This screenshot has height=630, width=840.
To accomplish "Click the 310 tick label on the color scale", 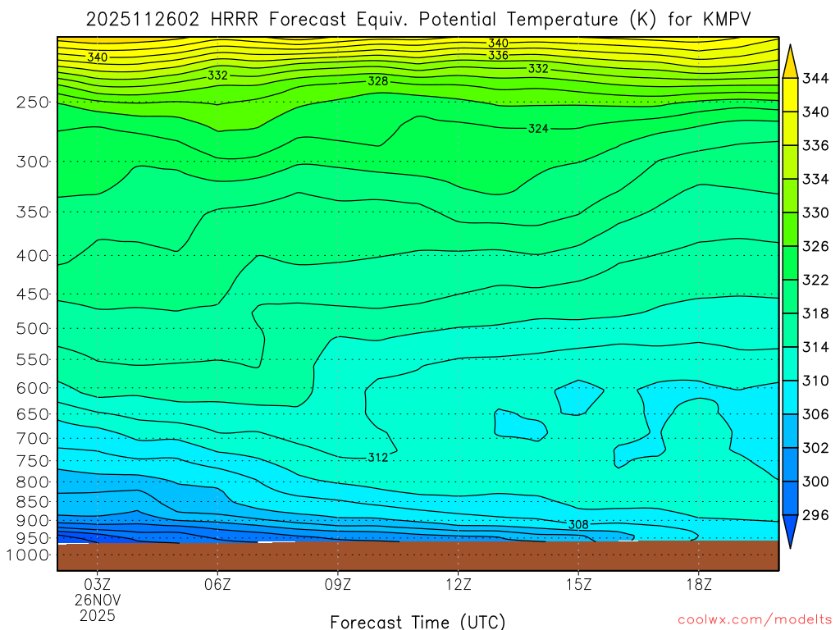I will point(815,381).
